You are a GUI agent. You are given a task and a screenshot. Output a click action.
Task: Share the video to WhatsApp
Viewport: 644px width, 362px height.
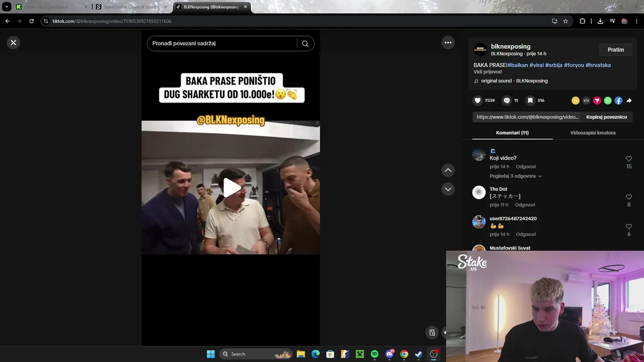(x=608, y=101)
